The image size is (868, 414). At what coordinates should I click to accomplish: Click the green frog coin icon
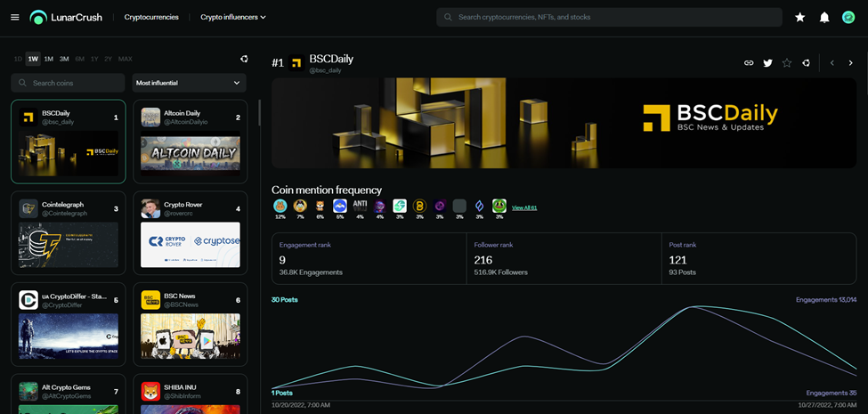pyautogui.click(x=499, y=206)
